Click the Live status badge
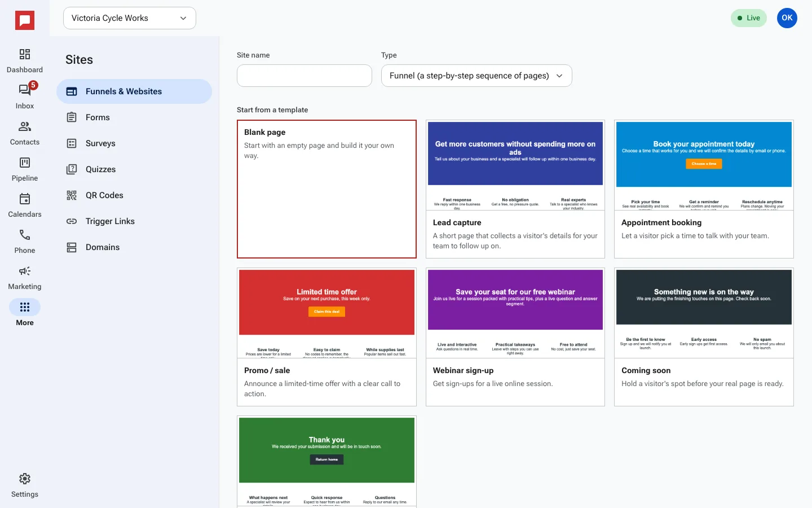The image size is (812, 508). [x=749, y=18]
